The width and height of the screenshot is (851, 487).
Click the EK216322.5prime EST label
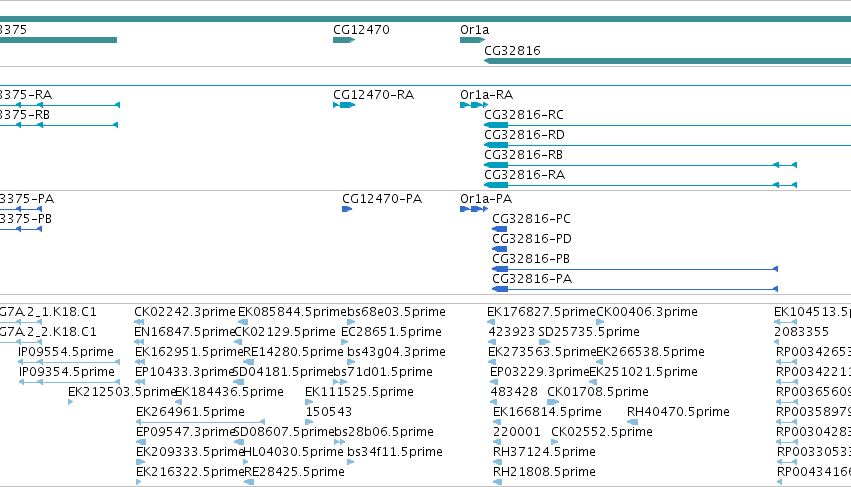pos(190,472)
